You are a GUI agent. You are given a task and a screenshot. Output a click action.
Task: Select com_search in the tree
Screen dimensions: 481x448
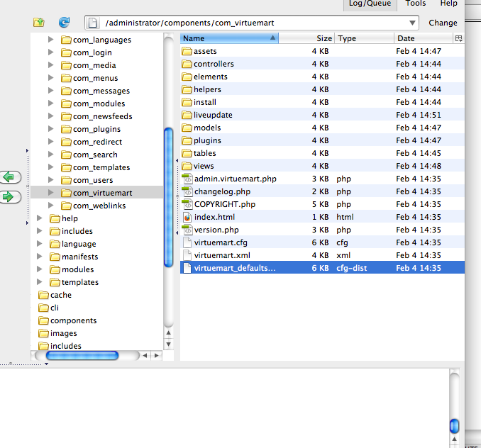pos(95,155)
